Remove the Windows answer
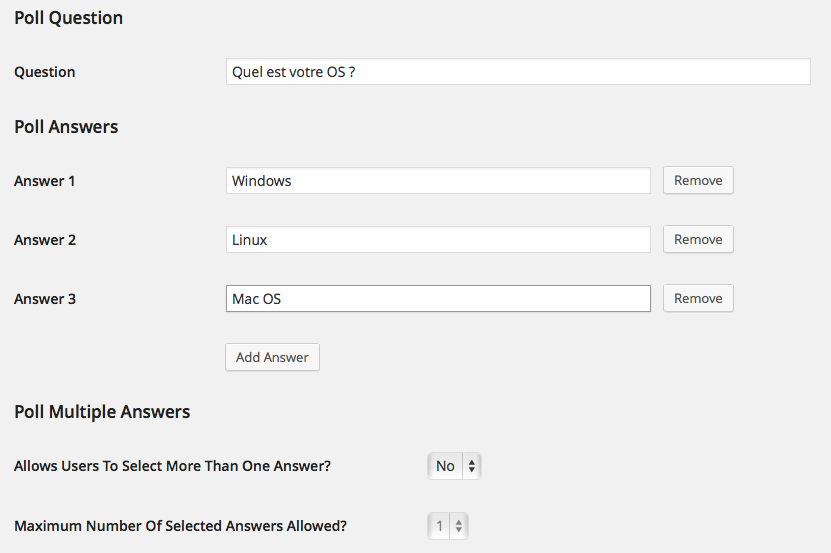Image resolution: width=831 pixels, height=553 pixels. tap(698, 181)
